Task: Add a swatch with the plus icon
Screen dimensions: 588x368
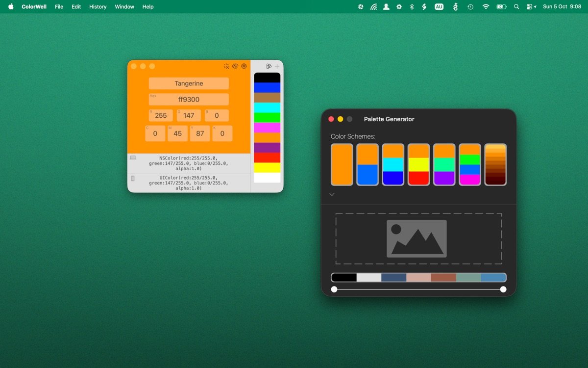Action: [277, 66]
